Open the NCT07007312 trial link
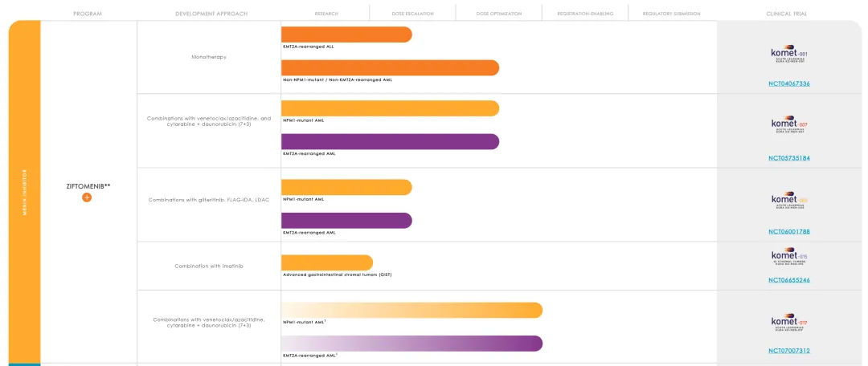The height and width of the screenshot is (366, 868). coord(788,351)
